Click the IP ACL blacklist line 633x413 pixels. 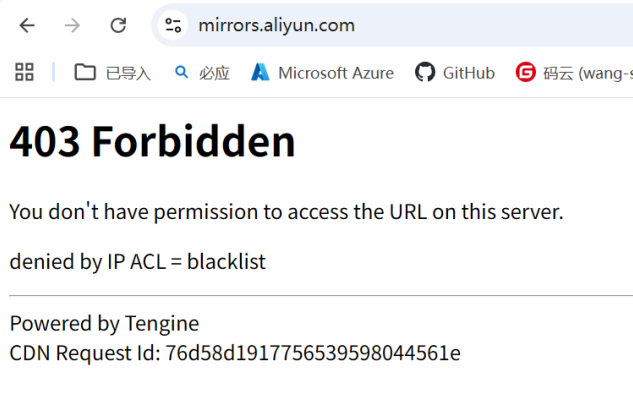click(138, 262)
